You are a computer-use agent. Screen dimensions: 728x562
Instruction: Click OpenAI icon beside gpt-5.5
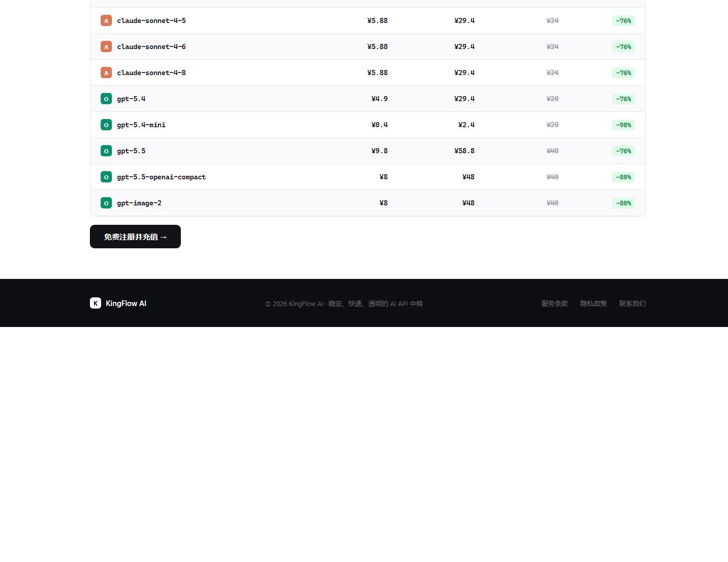[106, 151]
